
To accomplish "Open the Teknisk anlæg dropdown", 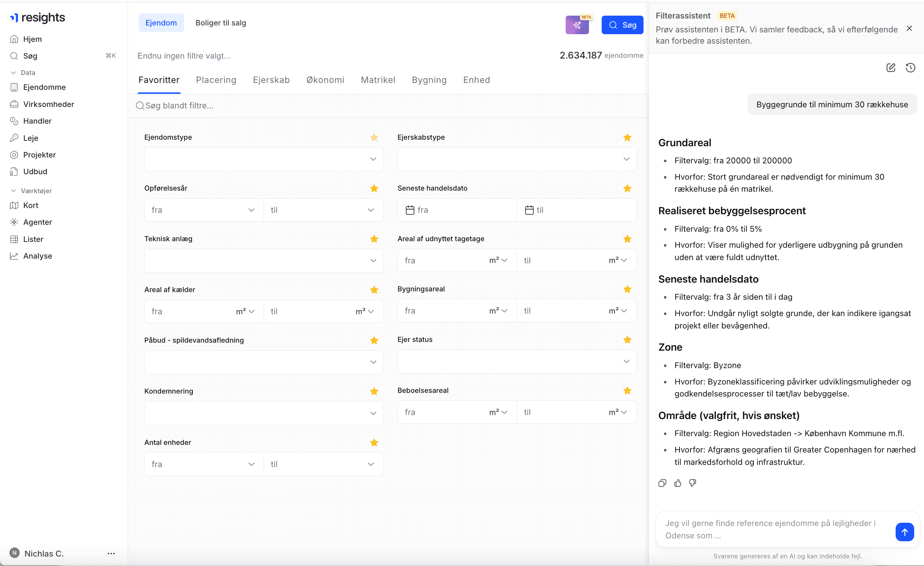I will (x=264, y=261).
